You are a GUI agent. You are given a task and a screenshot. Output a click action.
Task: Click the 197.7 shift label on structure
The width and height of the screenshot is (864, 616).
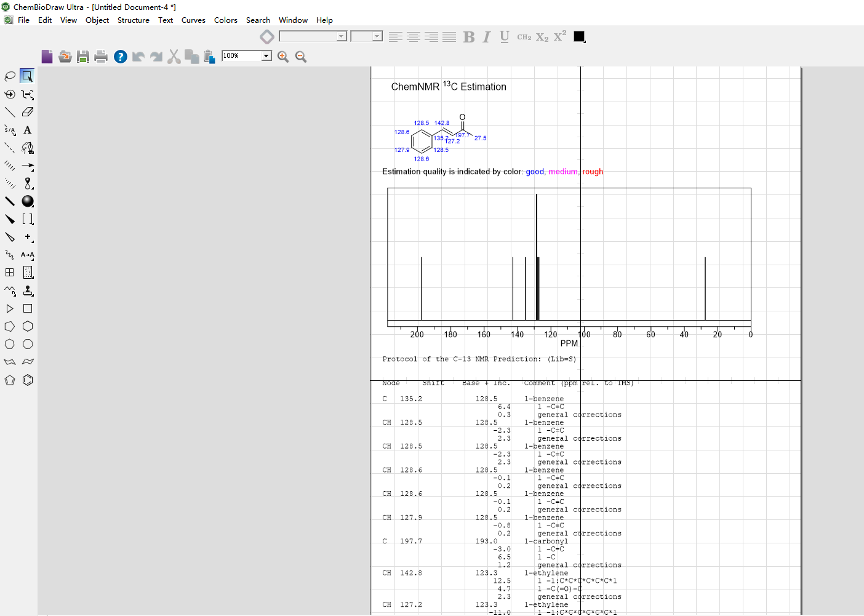click(462, 135)
